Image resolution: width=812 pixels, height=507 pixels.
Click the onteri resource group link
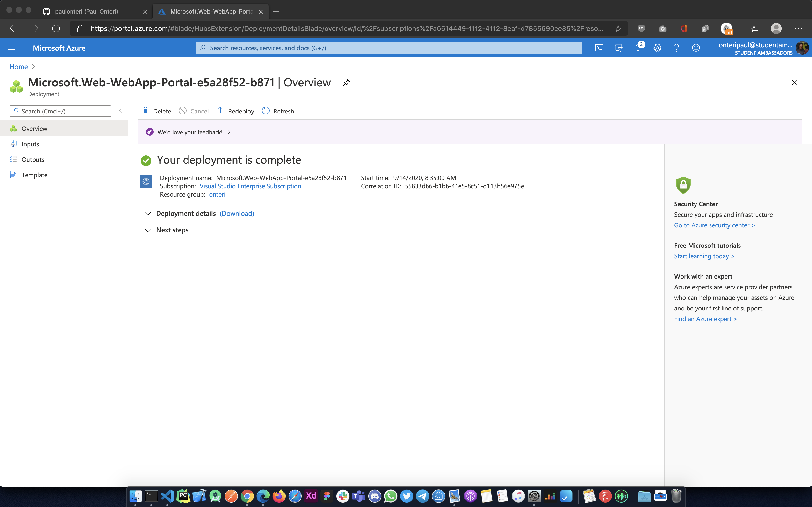(x=217, y=194)
